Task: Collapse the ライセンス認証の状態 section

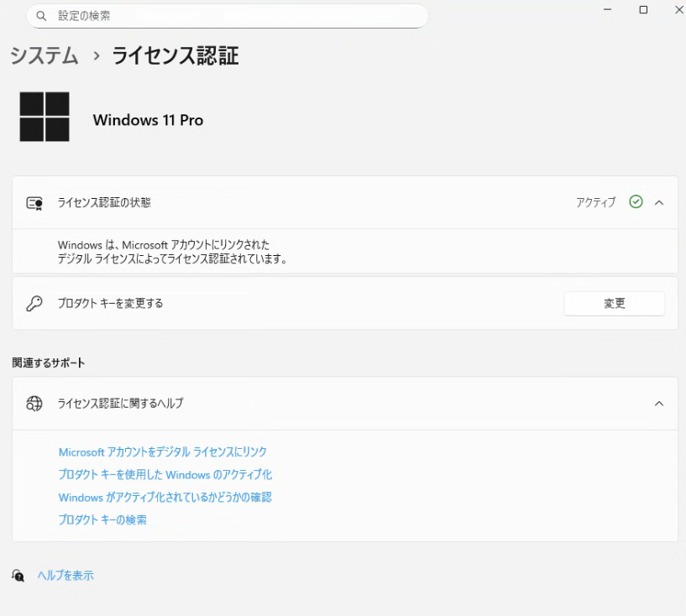Action: [659, 202]
